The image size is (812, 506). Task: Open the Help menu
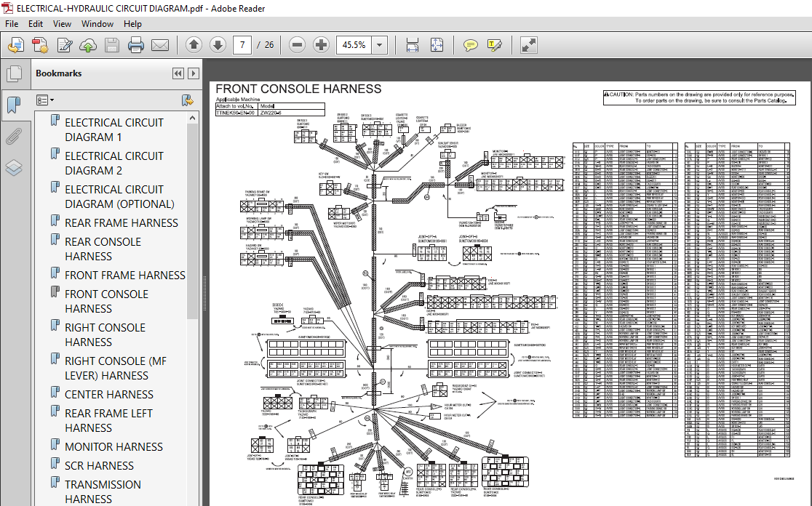(132, 24)
